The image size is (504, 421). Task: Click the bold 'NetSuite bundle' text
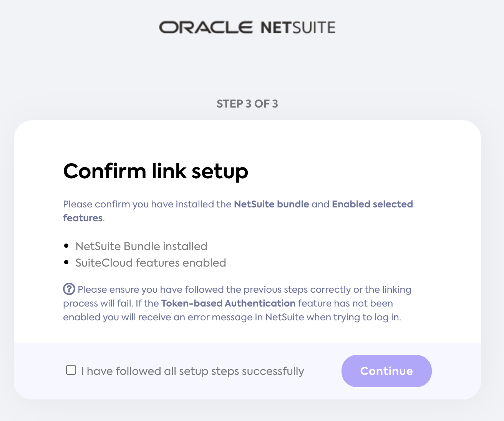pos(271,204)
